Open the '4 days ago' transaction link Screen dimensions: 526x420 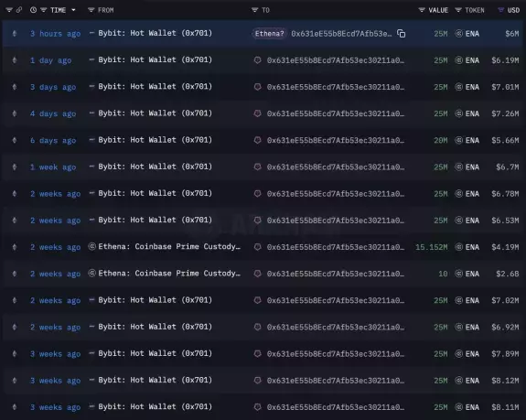pos(53,113)
